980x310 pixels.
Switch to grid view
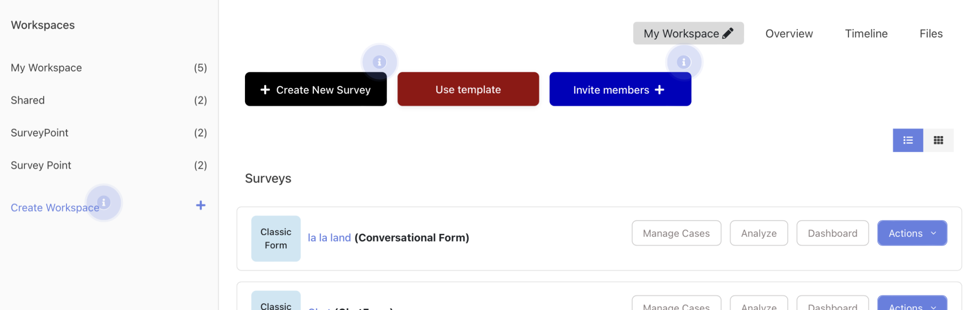938,140
